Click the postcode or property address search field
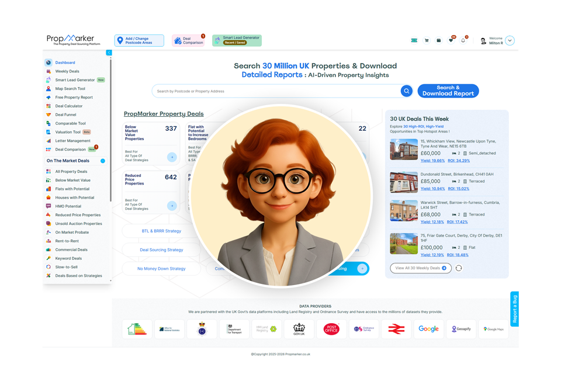Viewport: 561px width, 392px height. [x=275, y=91]
